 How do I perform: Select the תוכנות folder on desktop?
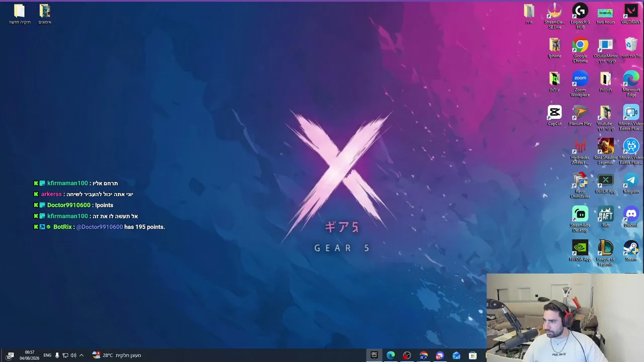click(x=605, y=82)
